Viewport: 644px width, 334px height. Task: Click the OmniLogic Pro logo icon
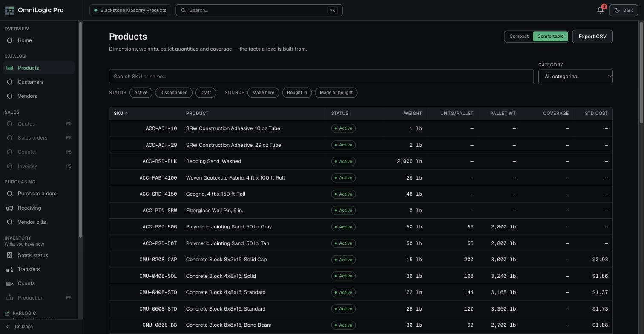click(x=9, y=10)
